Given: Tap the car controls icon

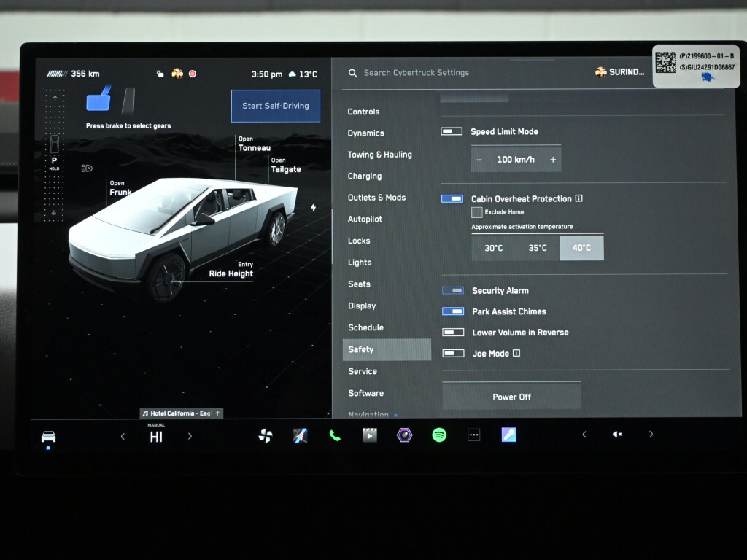Looking at the screenshot, I should [x=48, y=437].
